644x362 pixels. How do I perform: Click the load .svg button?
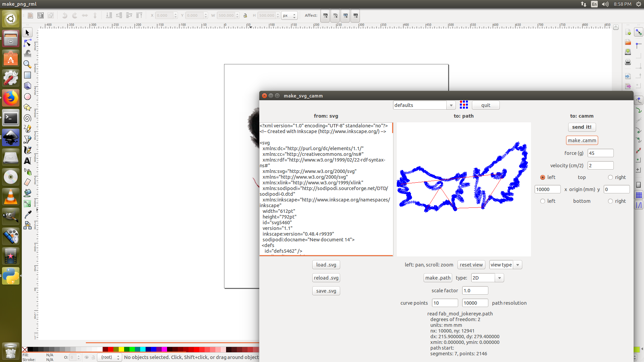pos(326,265)
